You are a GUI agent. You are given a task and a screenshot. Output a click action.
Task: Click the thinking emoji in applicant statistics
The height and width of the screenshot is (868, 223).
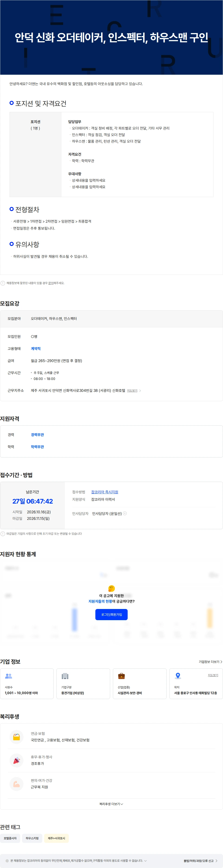tap(111, 588)
